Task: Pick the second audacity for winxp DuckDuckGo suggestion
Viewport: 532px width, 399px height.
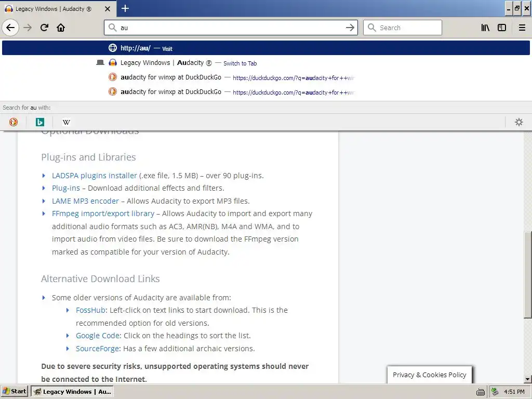Action: pos(266,92)
